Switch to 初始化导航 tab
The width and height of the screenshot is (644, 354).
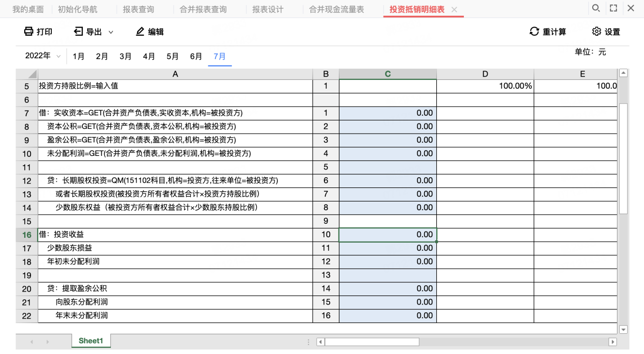pos(77,9)
